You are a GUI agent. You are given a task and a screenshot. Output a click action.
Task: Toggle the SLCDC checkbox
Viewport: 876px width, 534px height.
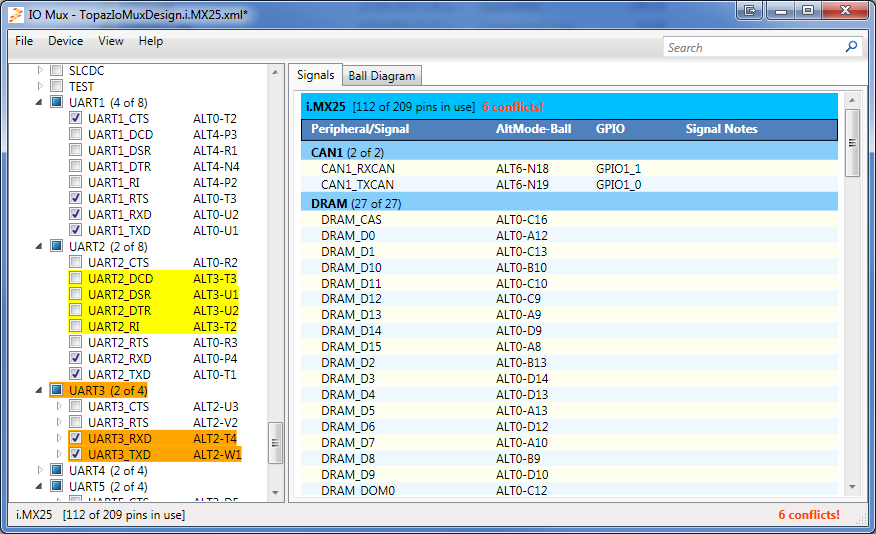(56, 70)
